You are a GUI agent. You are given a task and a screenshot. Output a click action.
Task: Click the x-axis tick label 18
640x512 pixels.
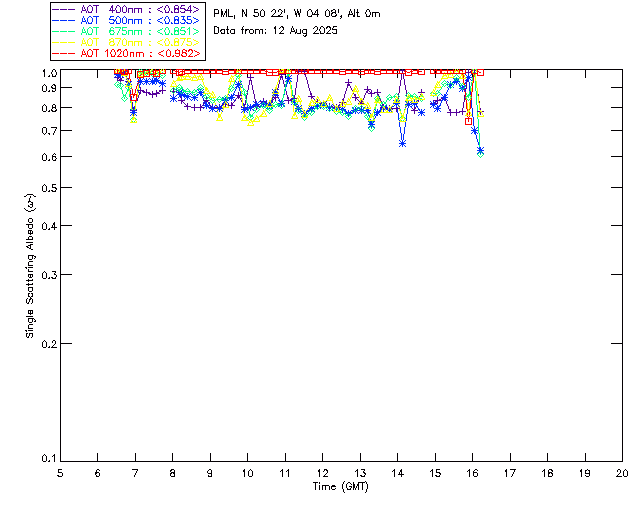(547, 473)
